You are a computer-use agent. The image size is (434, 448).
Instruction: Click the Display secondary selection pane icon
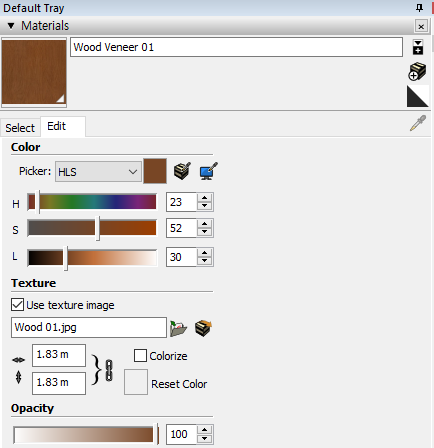(x=418, y=47)
